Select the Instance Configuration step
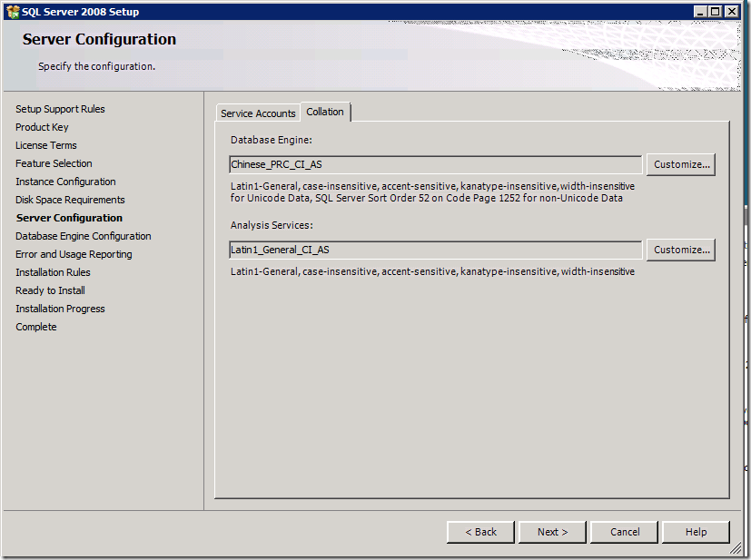This screenshot has width=751, height=560. click(x=65, y=182)
